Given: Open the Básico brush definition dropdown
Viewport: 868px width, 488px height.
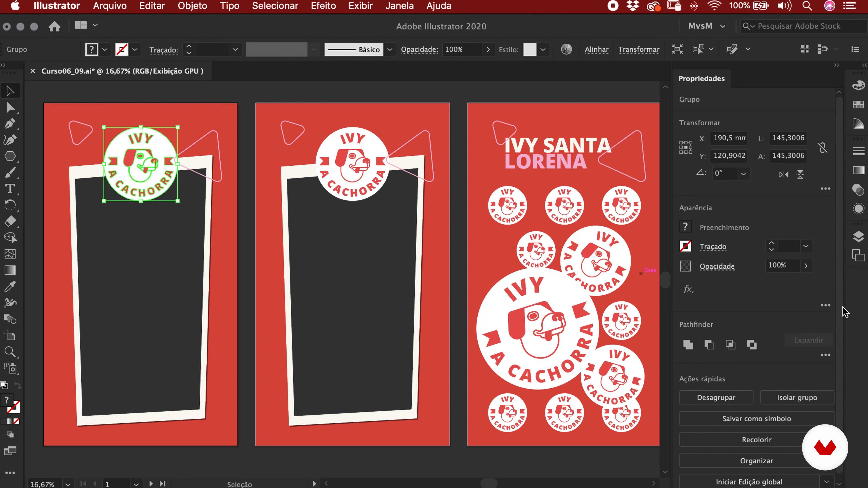Looking at the screenshot, I should point(389,49).
